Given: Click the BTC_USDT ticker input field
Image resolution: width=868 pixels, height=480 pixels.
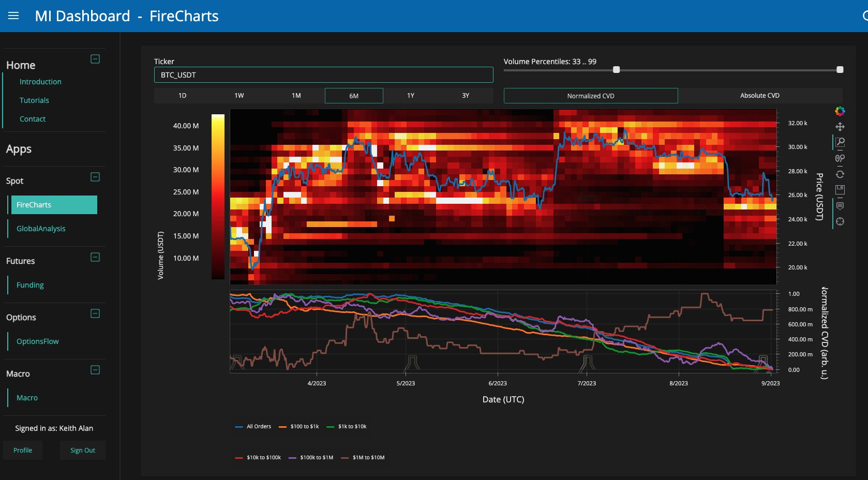Looking at the screenshot, I should [323, 75].
